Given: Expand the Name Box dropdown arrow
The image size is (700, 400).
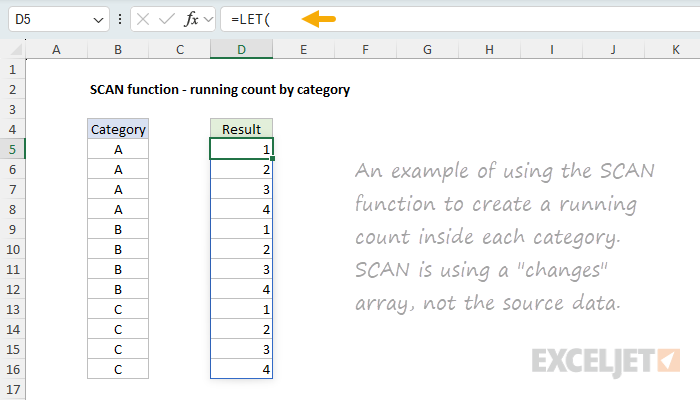Looking at the screenshot, I should click(x=96, y=19).
